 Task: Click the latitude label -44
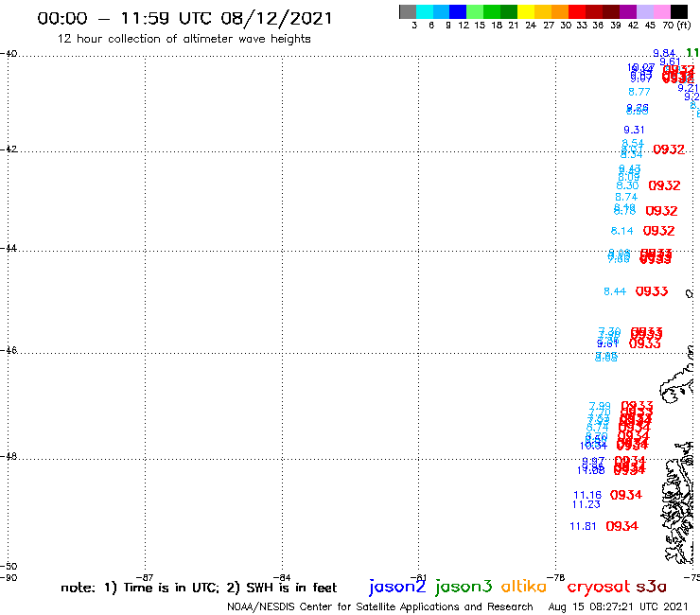pos(9,248)
